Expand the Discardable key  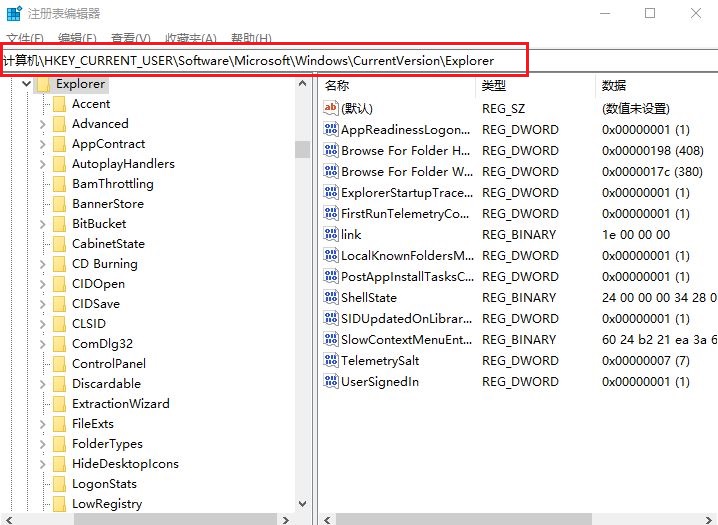click(43, 384)
